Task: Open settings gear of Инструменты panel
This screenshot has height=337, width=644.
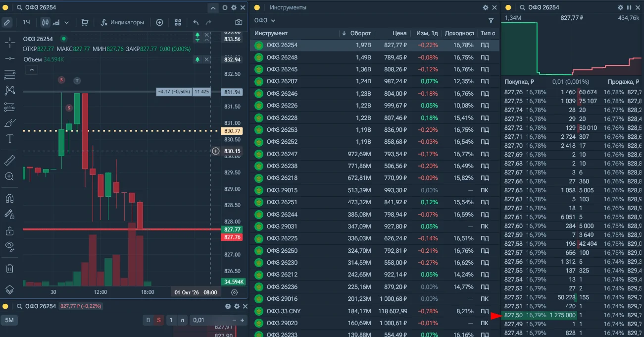Action: tap(486, 7)
